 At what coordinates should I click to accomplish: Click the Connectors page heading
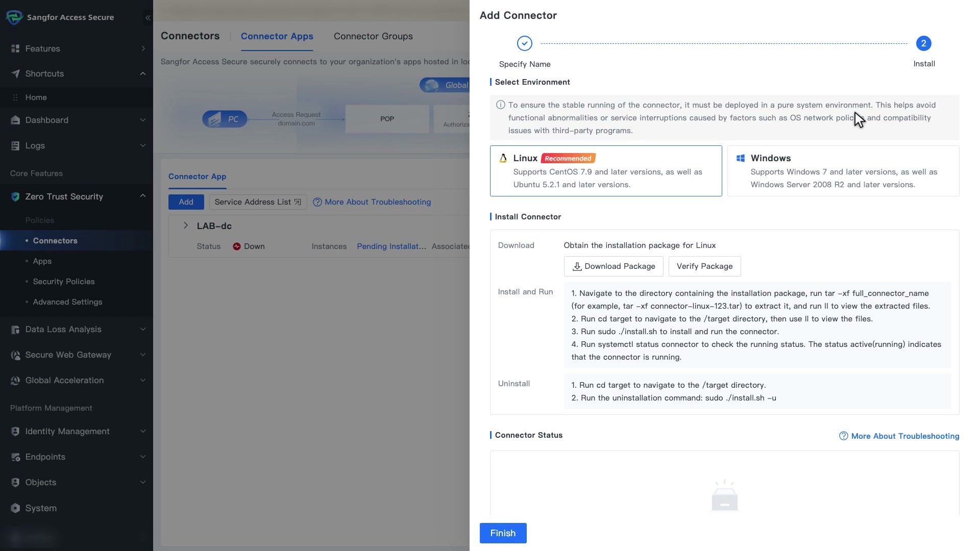tap(190, 36)
